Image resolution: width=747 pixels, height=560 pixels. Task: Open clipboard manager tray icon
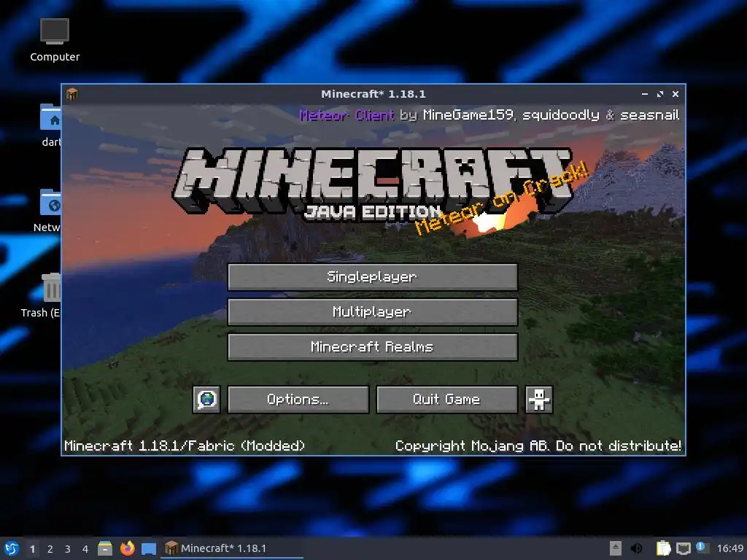coord(663,548)
